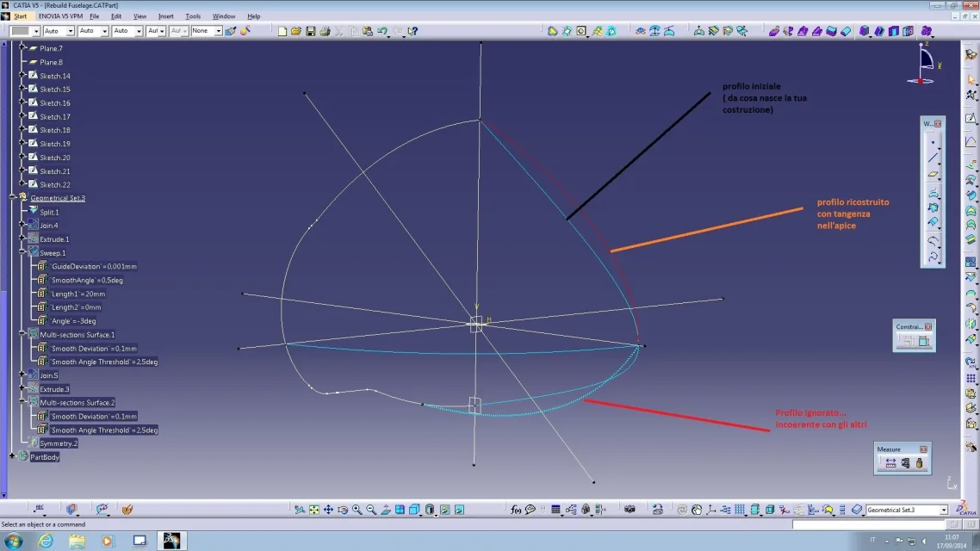The image size is (980, 551).
Task: Click the Zoom Out magnifier icon
Action: coord(371,510)
